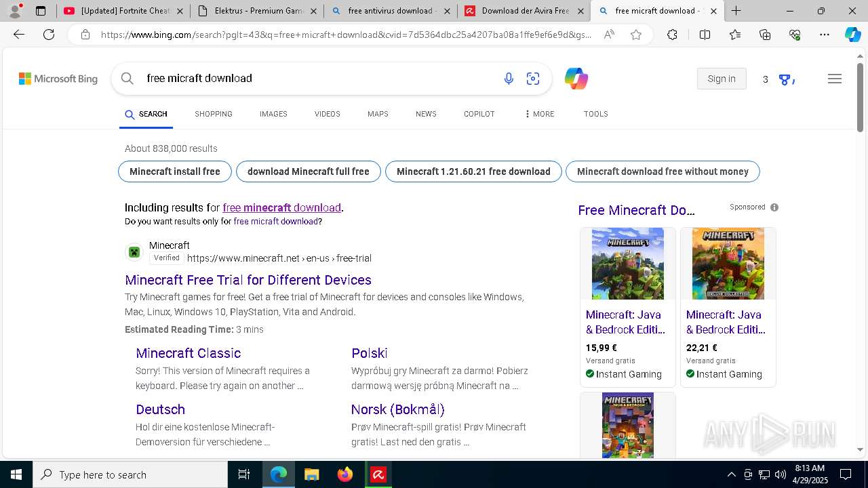Open Minecraft Free Trial for Different Devices
Screen dimensions: 868x488
click(248, 280)
